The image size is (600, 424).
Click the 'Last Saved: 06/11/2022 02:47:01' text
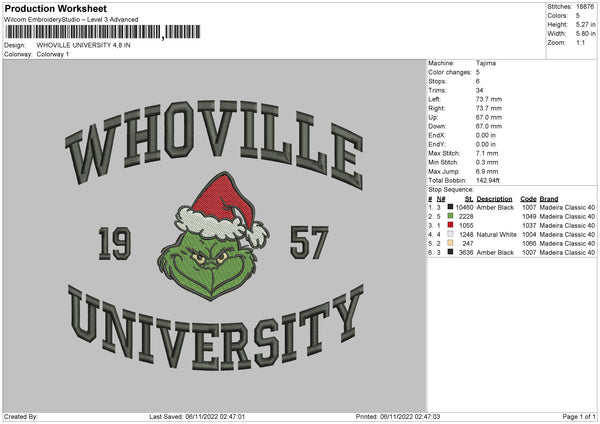[197, 416]
